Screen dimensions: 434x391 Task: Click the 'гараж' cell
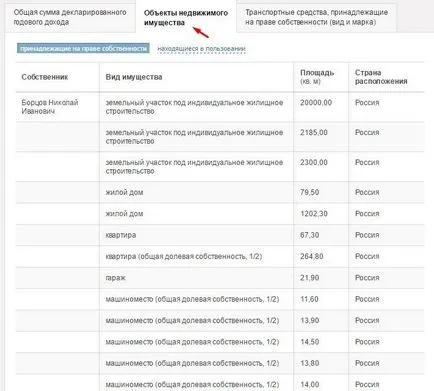(115, 278)
